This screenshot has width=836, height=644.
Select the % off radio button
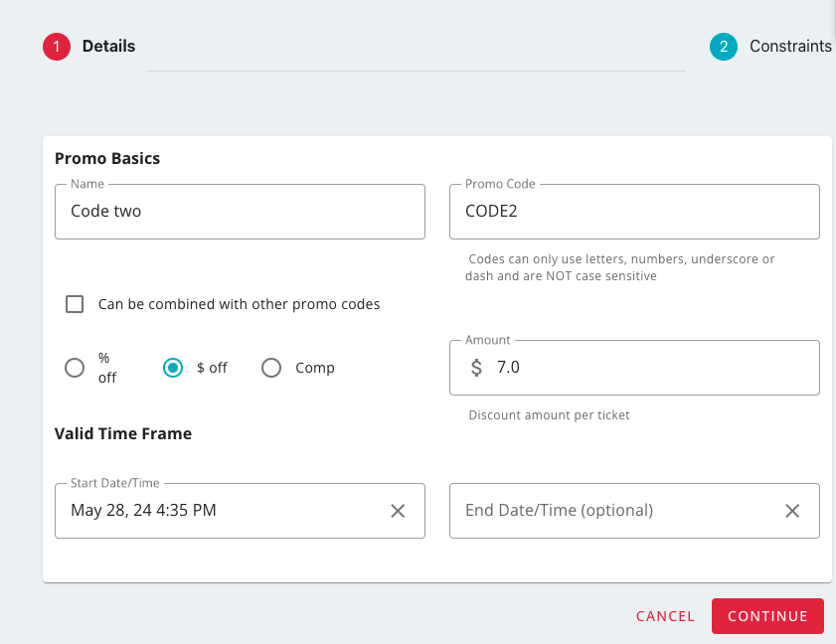pyautogui.click(x=75, y=368)
